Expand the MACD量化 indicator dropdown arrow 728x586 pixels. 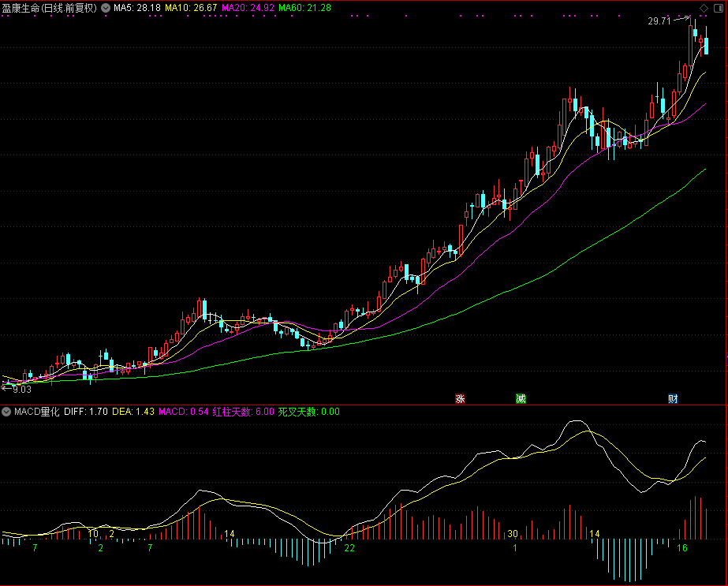coord(7,412)
